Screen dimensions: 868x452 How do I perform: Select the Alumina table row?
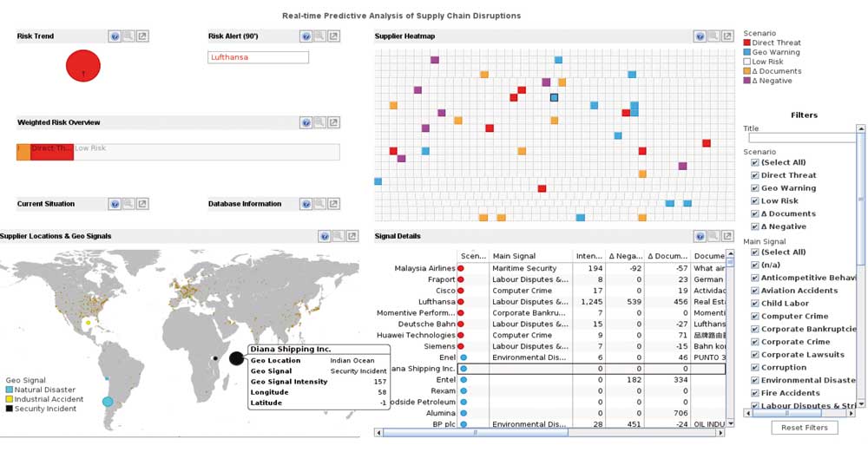pyautogui.click(x=549, y=413)
